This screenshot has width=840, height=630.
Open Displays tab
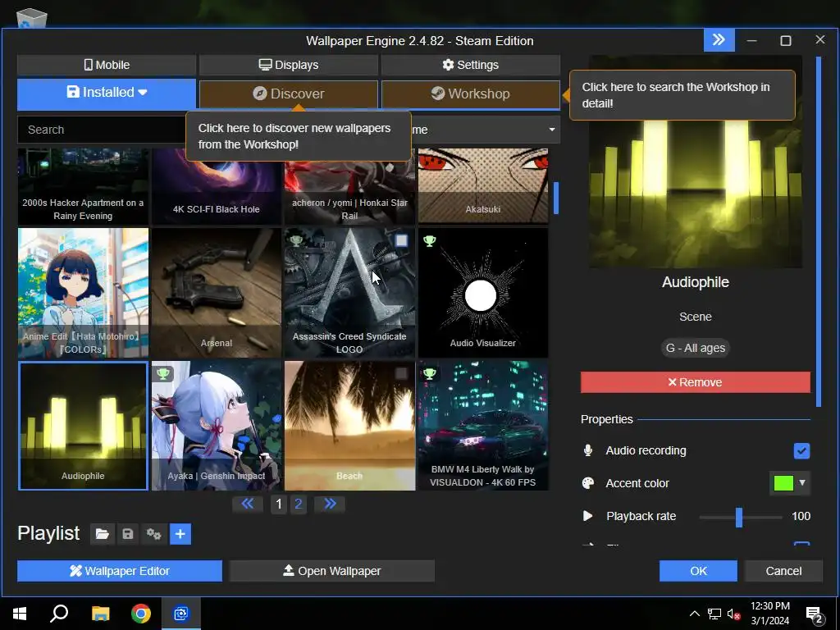coord(288,65)
